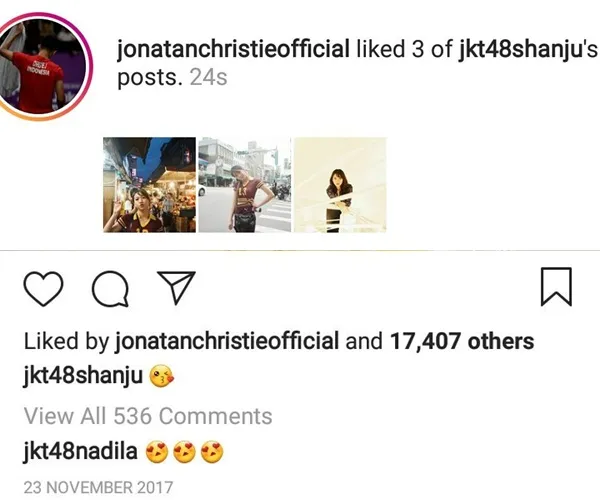Open jkt48shanju username in the caption
Image resolution: width=600 pixels, height=500 pixels.
pos(82,378)
